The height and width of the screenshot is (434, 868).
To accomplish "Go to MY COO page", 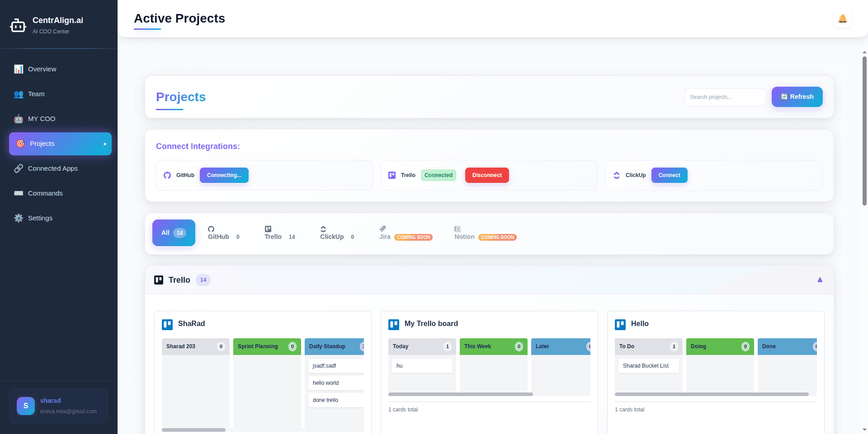I will click(42, 119).
